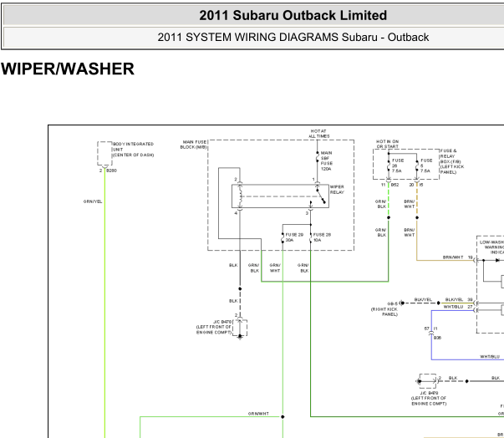Click the 'HOT IN ON OR START' label

click(x=387, y=144)
